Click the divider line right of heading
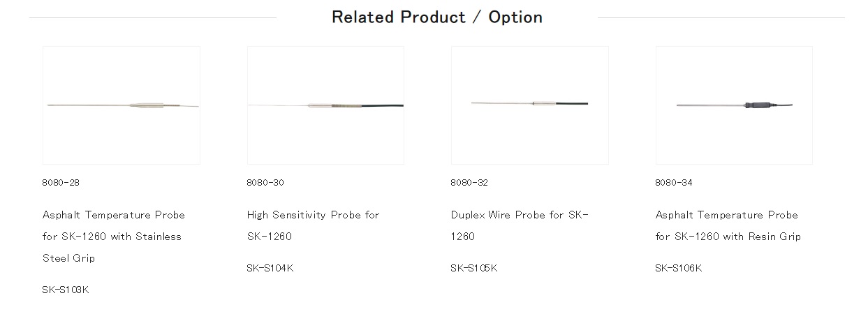This screenshot has height=314, width=868. coord(721,17)
